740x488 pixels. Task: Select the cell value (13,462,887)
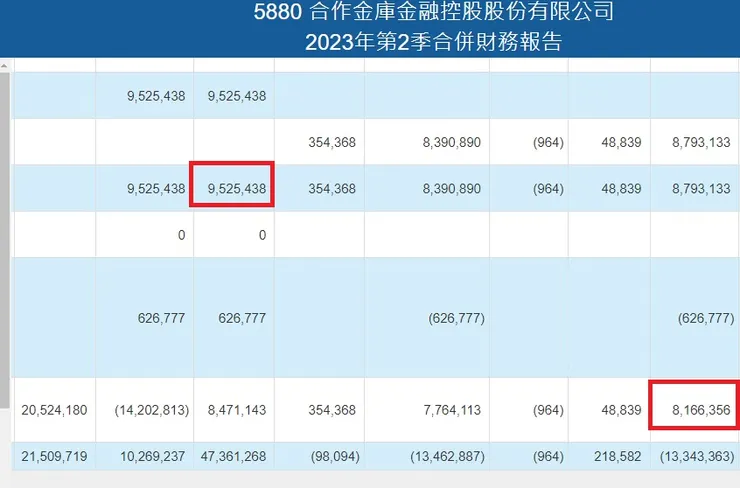(447, 456)
